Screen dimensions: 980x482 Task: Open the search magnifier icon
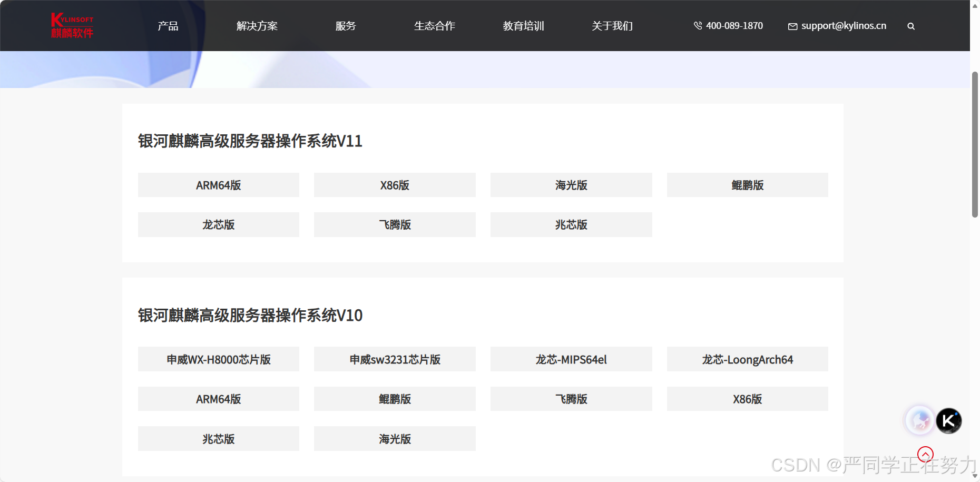[911, 26]
